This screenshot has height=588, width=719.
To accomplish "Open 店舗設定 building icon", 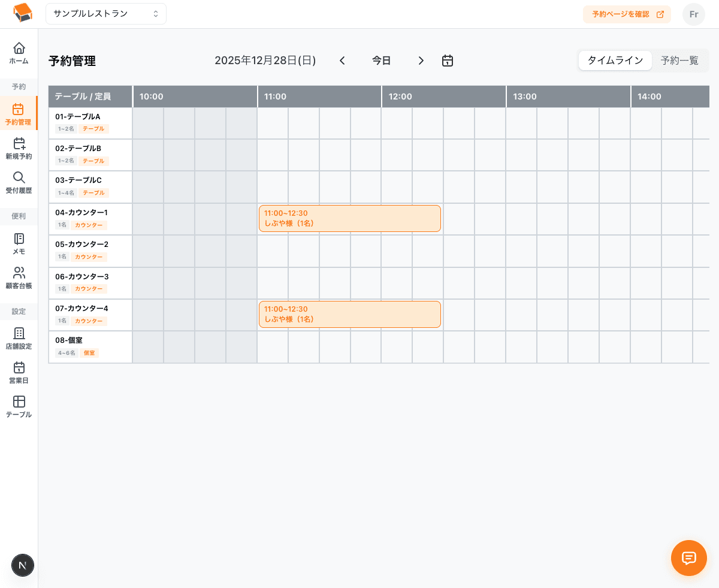I will (x=19, y=333).
